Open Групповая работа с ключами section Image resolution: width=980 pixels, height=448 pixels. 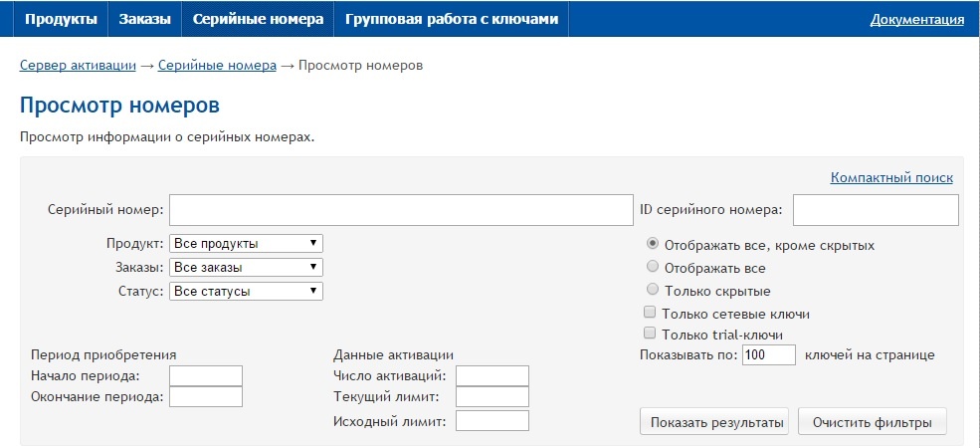point(452,19)
